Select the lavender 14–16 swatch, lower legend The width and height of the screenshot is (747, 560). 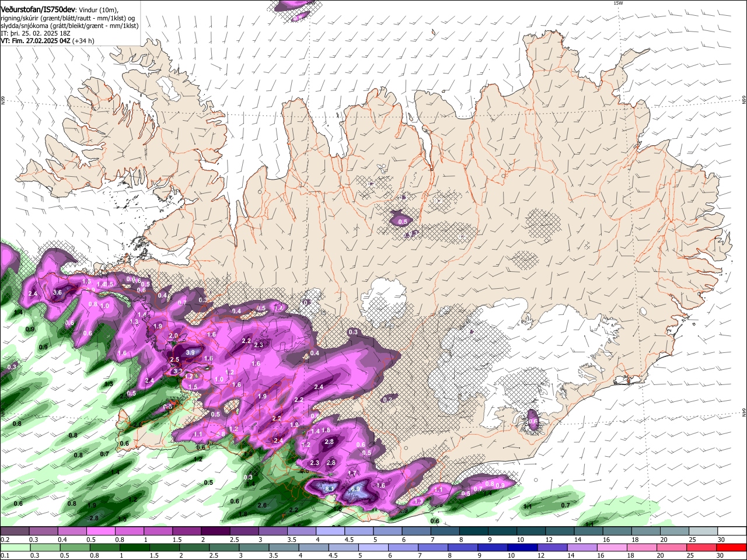point(582,547)
